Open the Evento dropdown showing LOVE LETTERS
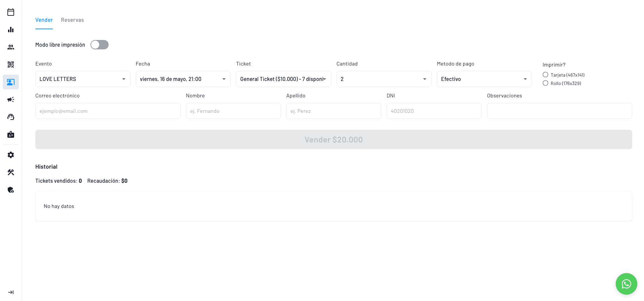Screen dimensions: 644x301 [x=83, y=79]
